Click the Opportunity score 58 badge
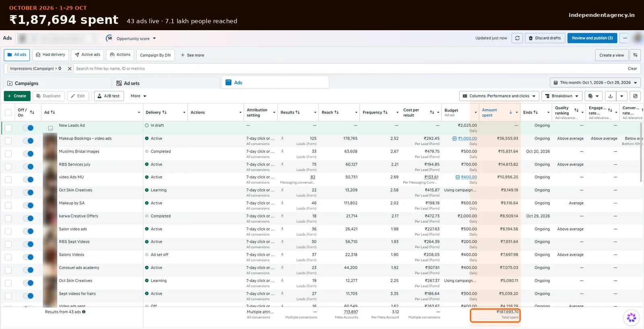This screenshot has height=329, width=644. [x=109, y=38]
